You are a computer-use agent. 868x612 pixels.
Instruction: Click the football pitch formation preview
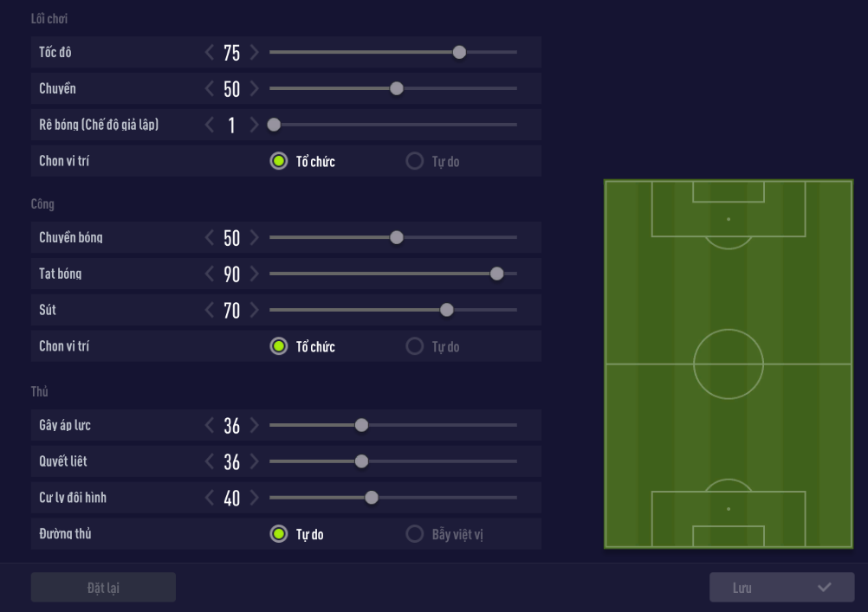pyautogui.click(x=728, y=364)
